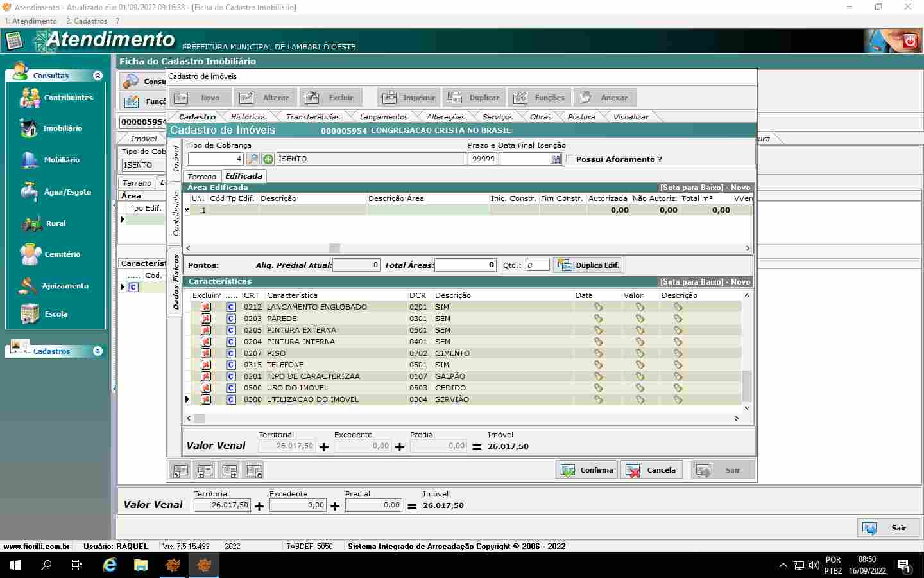Viewport: 924px width, 578px height.
Task: Open the calendar picker for Data Final Isenção
Action: click(556, 159)
